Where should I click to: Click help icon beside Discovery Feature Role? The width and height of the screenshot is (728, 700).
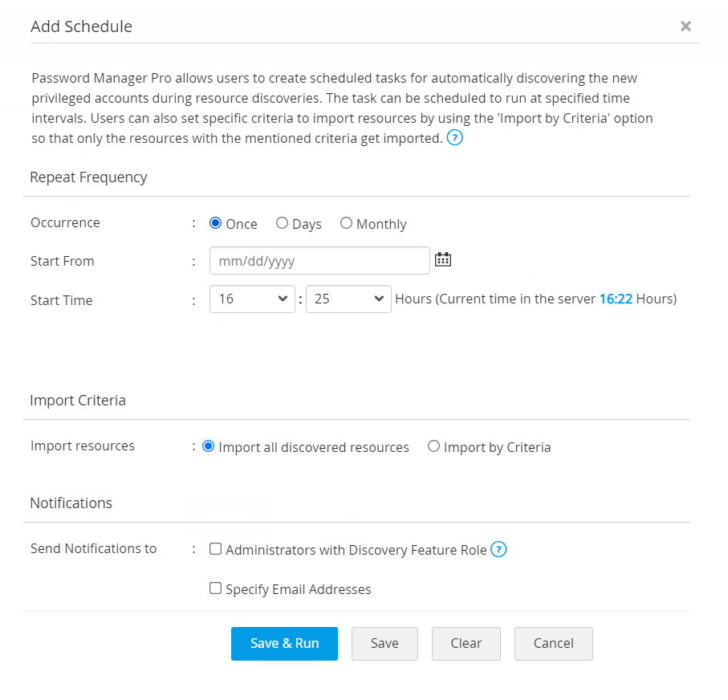pyautogui.click(x=498, y=550)
